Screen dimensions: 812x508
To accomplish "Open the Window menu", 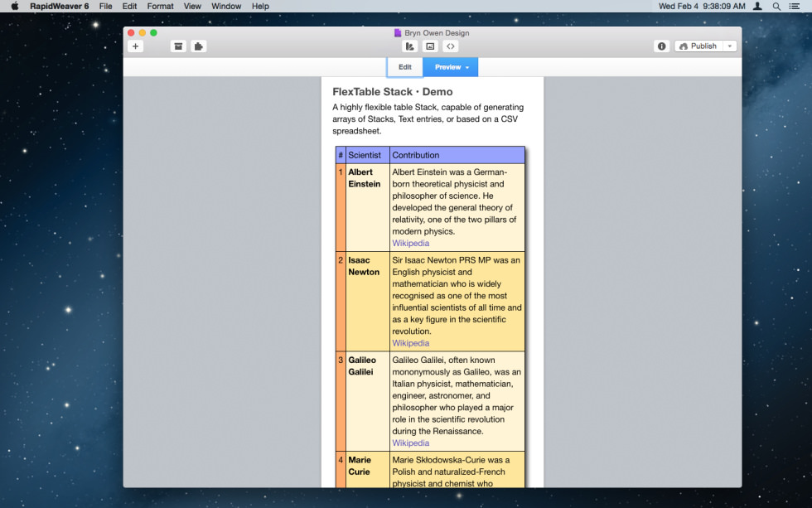I will pyautogui.click(x=225, y=6).
